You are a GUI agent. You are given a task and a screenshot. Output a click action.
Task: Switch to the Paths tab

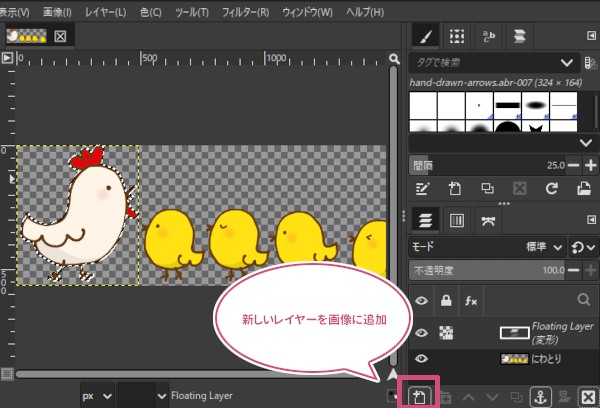[488, 220]
